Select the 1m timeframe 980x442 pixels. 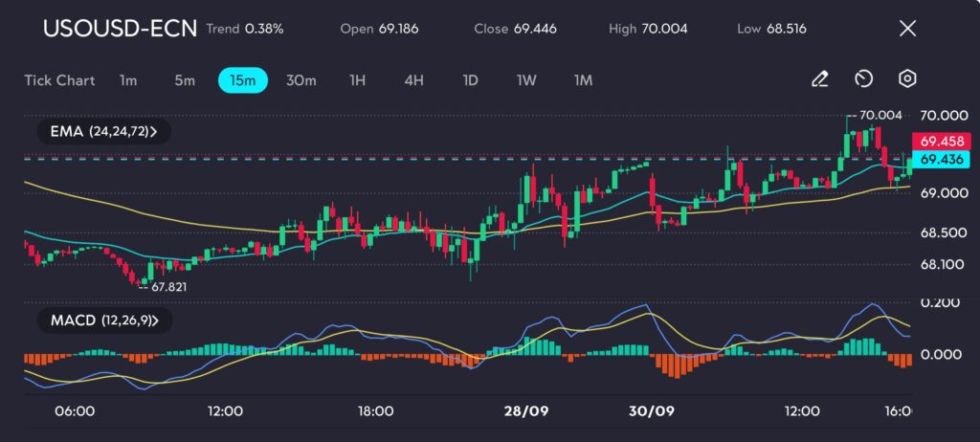click(128, 80)
